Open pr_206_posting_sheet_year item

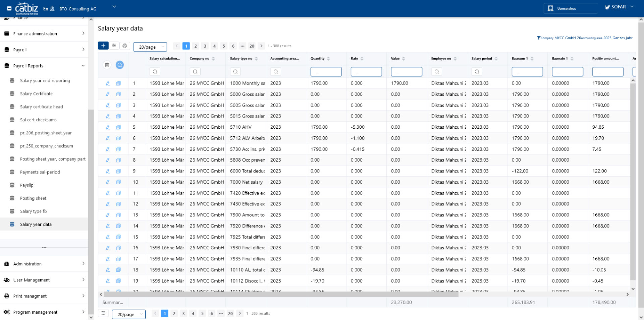pos(46,133)
